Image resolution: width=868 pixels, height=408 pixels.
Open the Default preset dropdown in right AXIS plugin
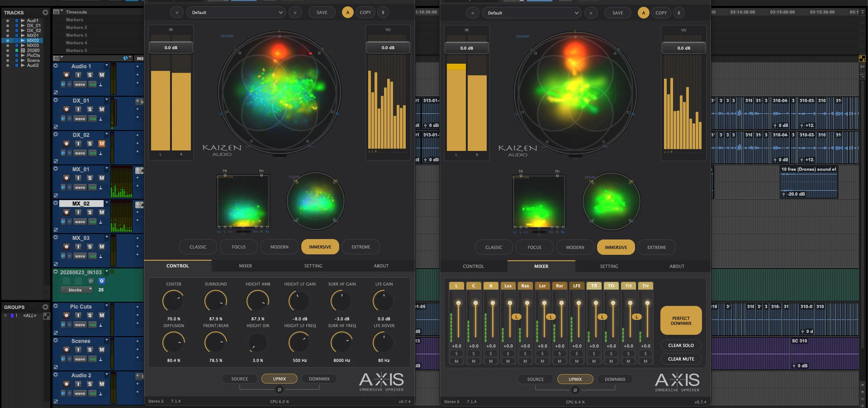coord(532,13)
